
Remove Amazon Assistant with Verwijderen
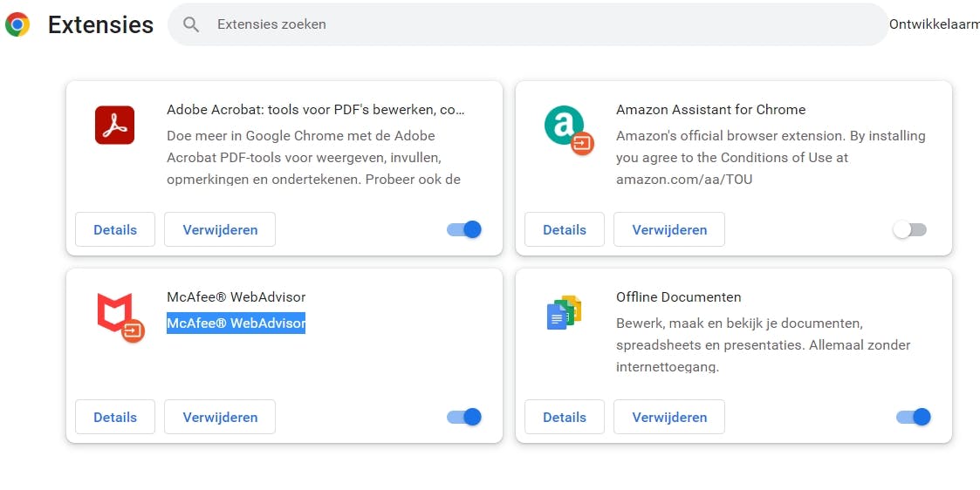pyautogui.click(x=669, y=230)
